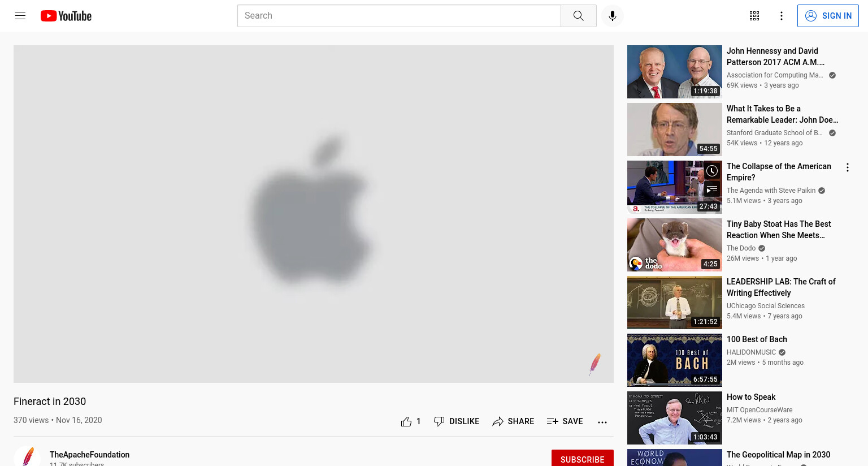868x466 pixels.
Task: Click Association for Computing Machinery channel name
Action: pos(775,75)
